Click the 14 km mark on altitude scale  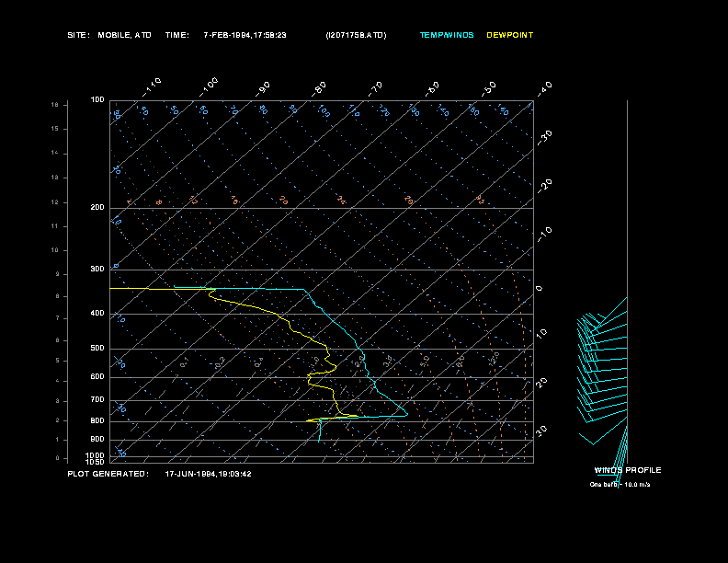coord(55,153)
